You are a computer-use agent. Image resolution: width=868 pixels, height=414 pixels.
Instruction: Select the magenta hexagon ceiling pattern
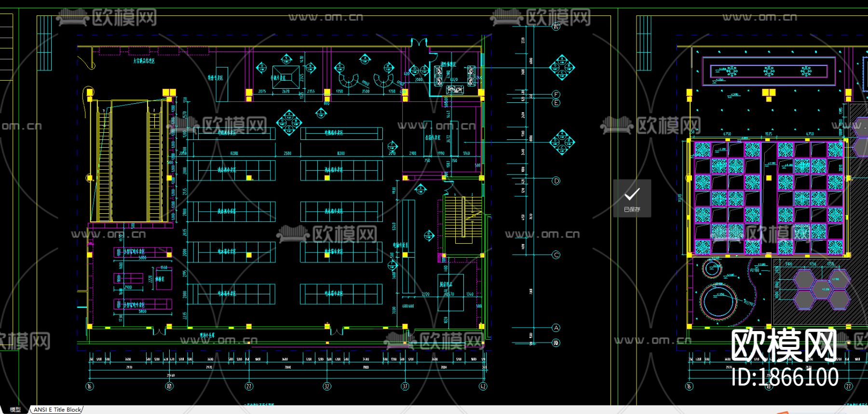click(822, 289)
